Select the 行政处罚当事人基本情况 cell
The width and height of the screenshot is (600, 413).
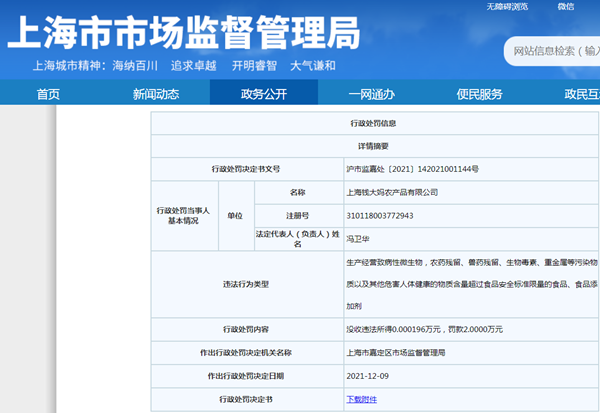(183, 215)
